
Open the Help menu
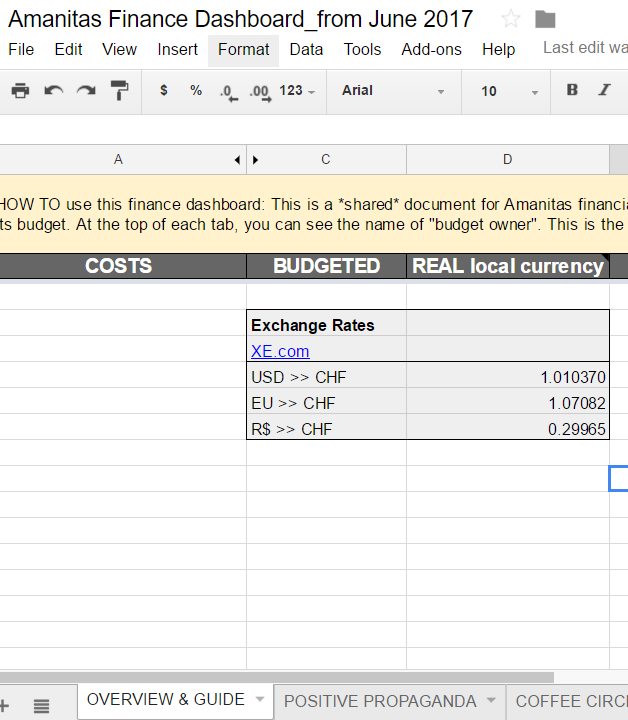tap(499, 50)
